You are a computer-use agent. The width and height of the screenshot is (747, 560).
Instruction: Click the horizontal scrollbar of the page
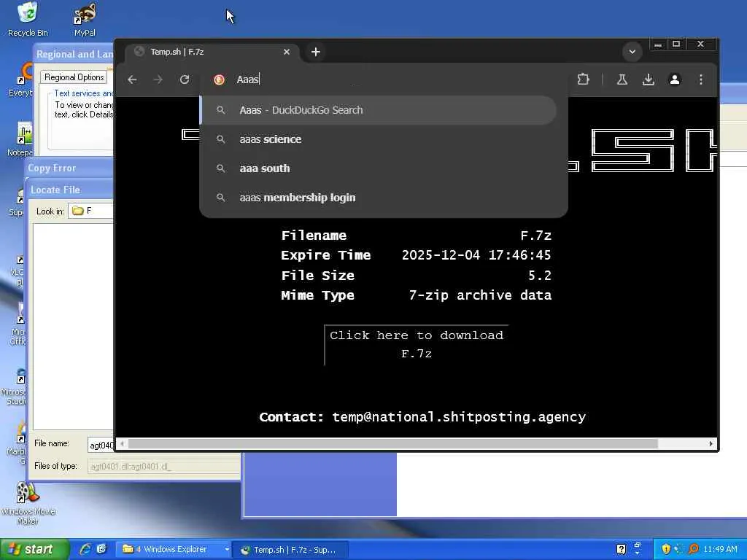coord(393,444)
